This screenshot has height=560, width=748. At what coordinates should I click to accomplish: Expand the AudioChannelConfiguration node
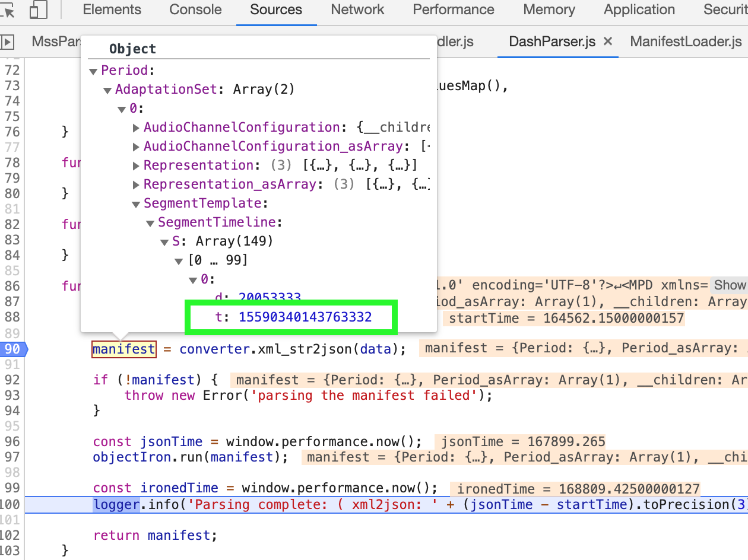point(136,127)
